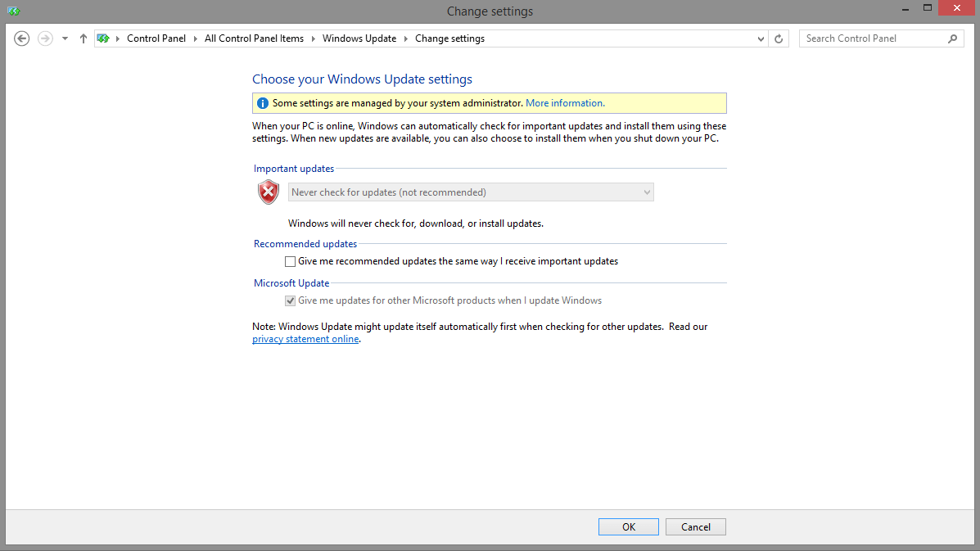This screenshot has width=980, height=551.
Task: Open the More information link
Action: [565, 104]
